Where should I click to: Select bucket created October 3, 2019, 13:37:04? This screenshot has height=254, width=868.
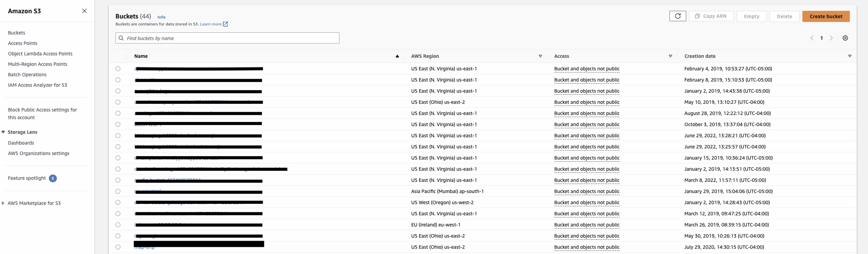pos(118,124)
